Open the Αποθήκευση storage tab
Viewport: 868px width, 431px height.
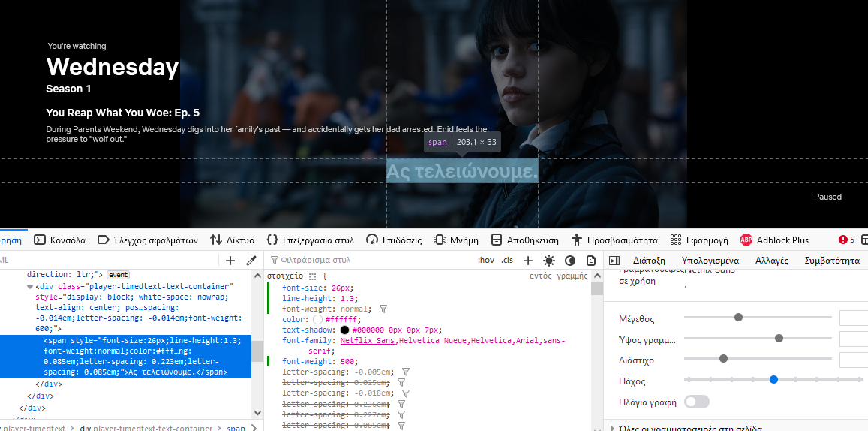tap(525, 240)
